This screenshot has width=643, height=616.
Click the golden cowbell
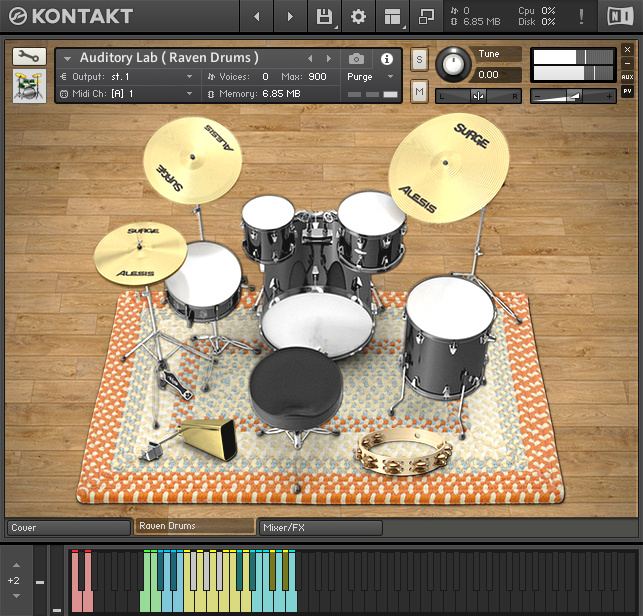pyautogui.click(x=210, y=439)
